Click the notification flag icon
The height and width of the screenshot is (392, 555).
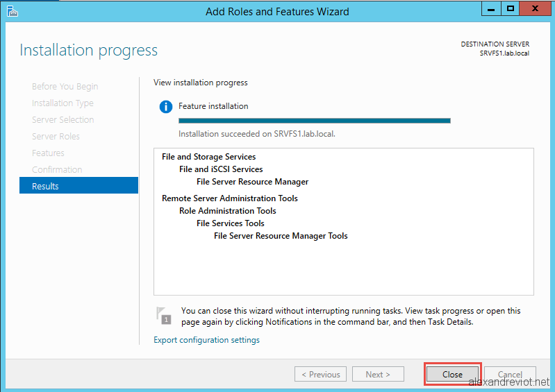click(x=163, y=316)
